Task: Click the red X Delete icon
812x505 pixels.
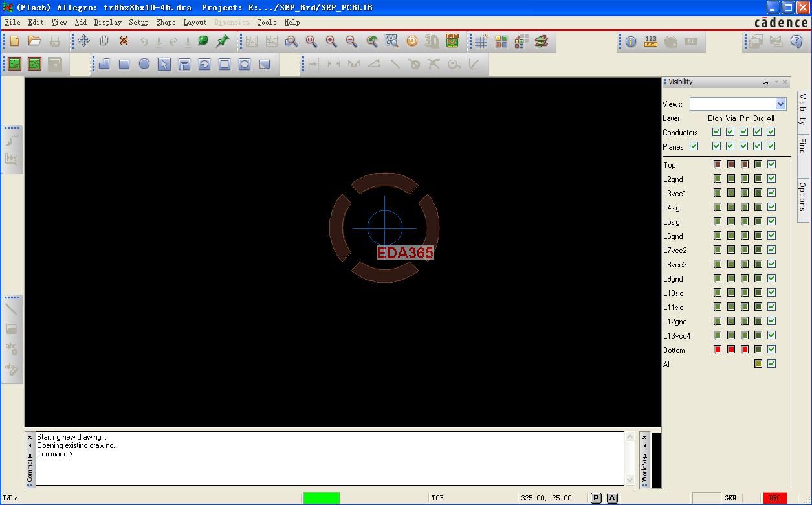Action: point(124,41)
